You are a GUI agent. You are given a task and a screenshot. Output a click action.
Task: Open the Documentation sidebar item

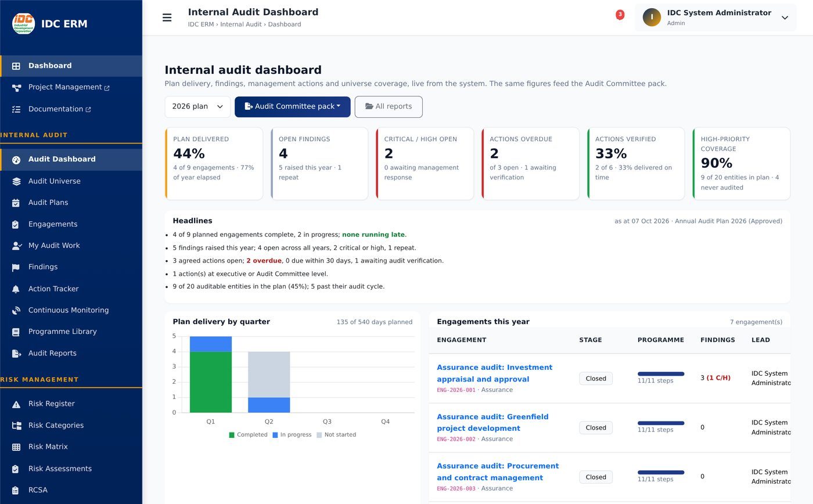71,109
